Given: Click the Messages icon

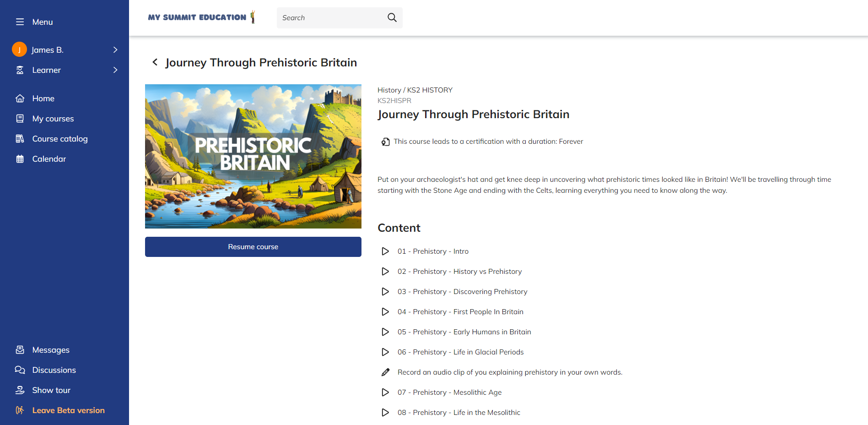Looking at the screenshot, I should (20, 350).
